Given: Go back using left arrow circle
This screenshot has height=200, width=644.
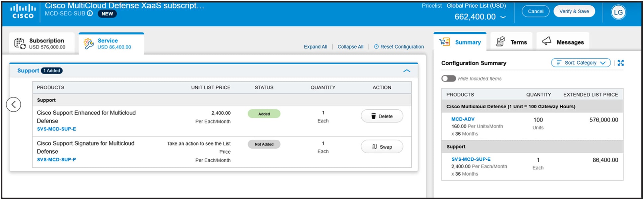Looking at the screenshot, I should pos(14,105).
